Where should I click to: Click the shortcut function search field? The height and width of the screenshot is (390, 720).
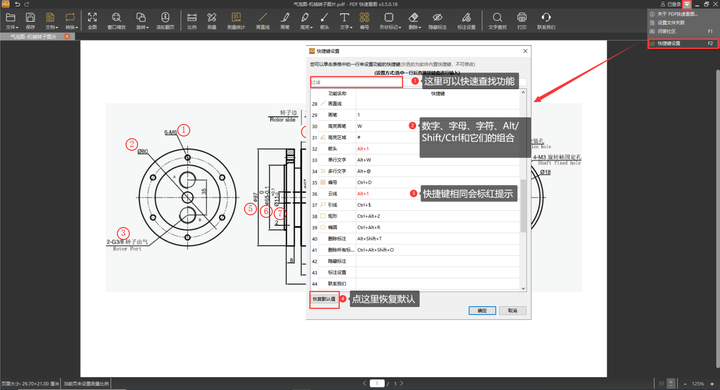[356, 82]
